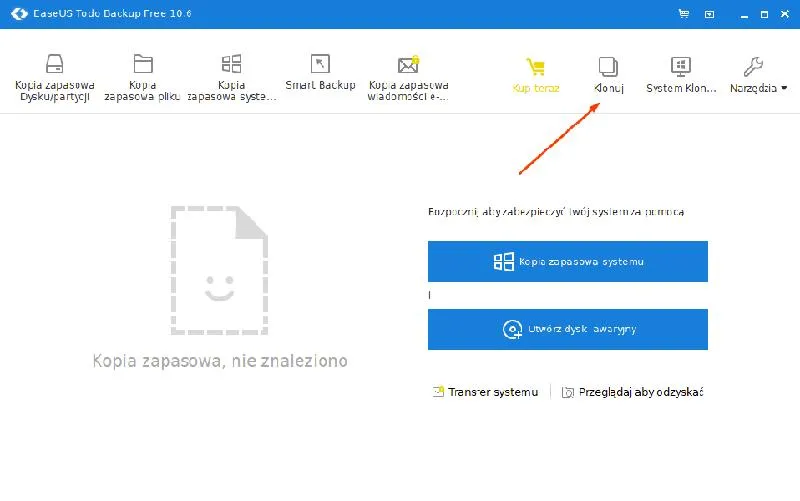Open title bar dropdown menu icon

coord(710,14)
